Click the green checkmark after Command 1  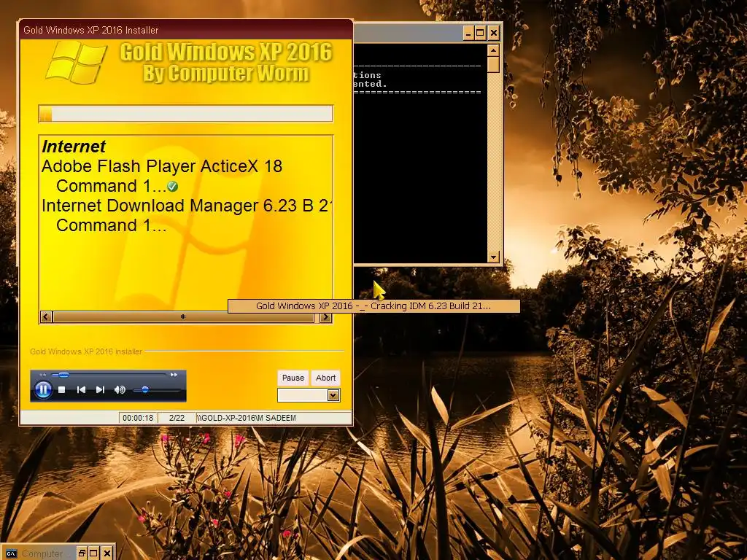(172, 186)
